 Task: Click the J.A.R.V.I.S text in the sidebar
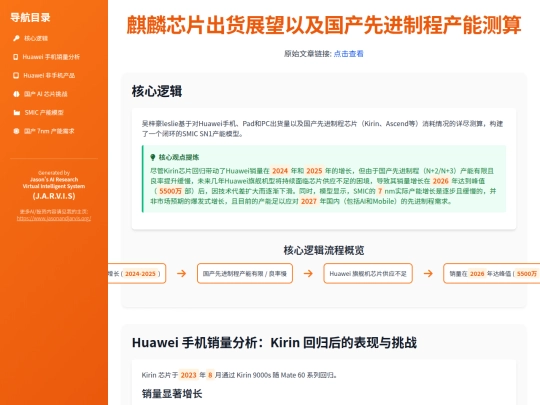pos(54,196)
